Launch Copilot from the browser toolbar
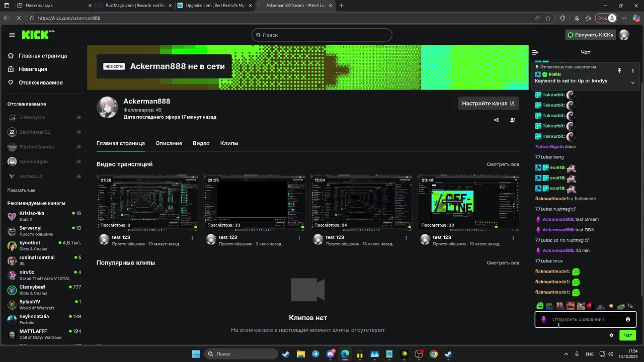The height and width of the screenshot is (362, 644). (636, 18)
